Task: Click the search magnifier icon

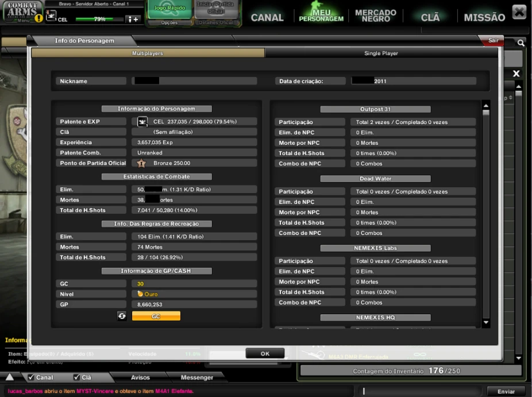Action: click(x=521, y=43)
